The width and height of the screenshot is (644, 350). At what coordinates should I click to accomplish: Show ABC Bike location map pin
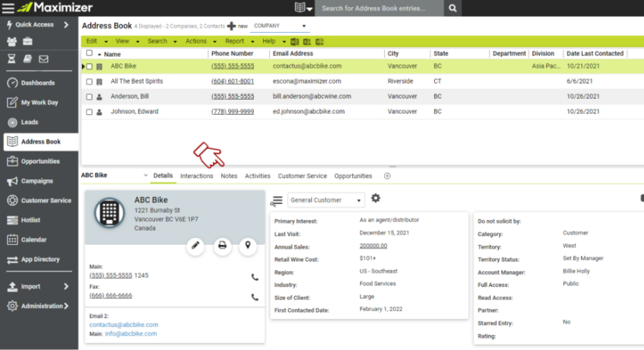[x=248, y=246]
